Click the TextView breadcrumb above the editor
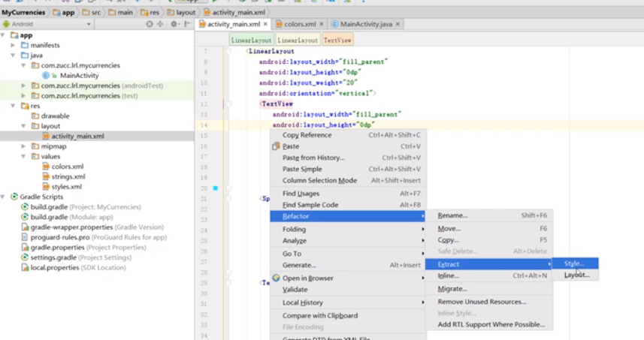This screenshot has height=340, width=644. point(337,40)
